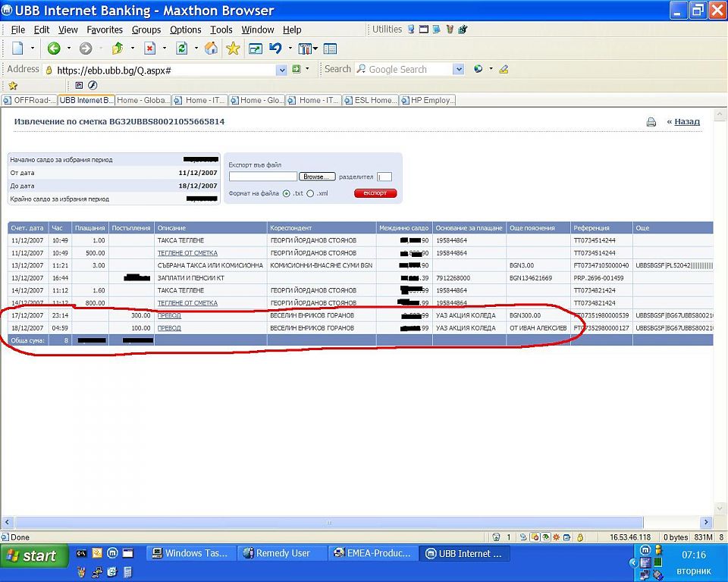Viewport: 728px width, 582px height.
Task: Click the Windows Start button
Action: tap(32, 555)
